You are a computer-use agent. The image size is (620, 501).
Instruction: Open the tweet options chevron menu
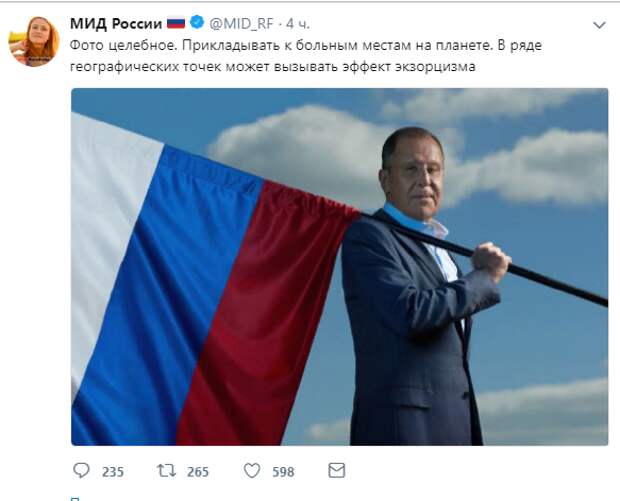click(599, 25)
